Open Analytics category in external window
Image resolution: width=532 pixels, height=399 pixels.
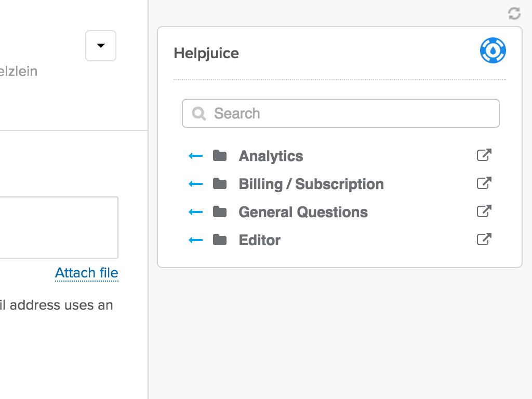(483, 155)
